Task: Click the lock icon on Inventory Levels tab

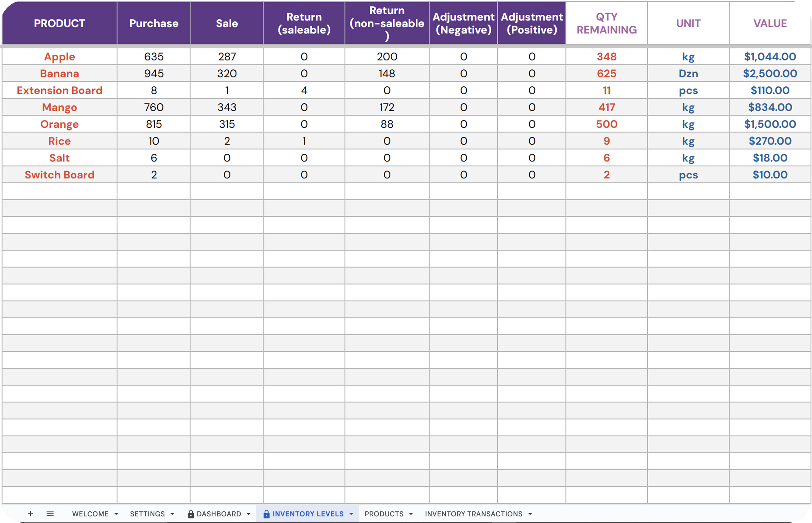Action: click(x=266, y=514)
